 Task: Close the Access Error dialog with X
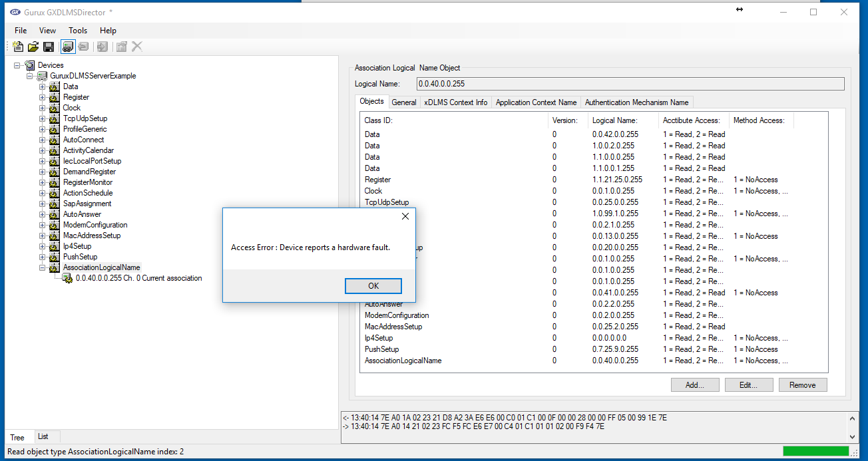point(405,216)
